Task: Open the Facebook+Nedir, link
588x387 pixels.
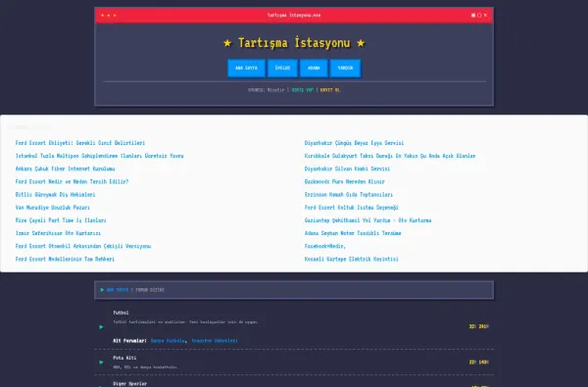Action: click(325, 246)
